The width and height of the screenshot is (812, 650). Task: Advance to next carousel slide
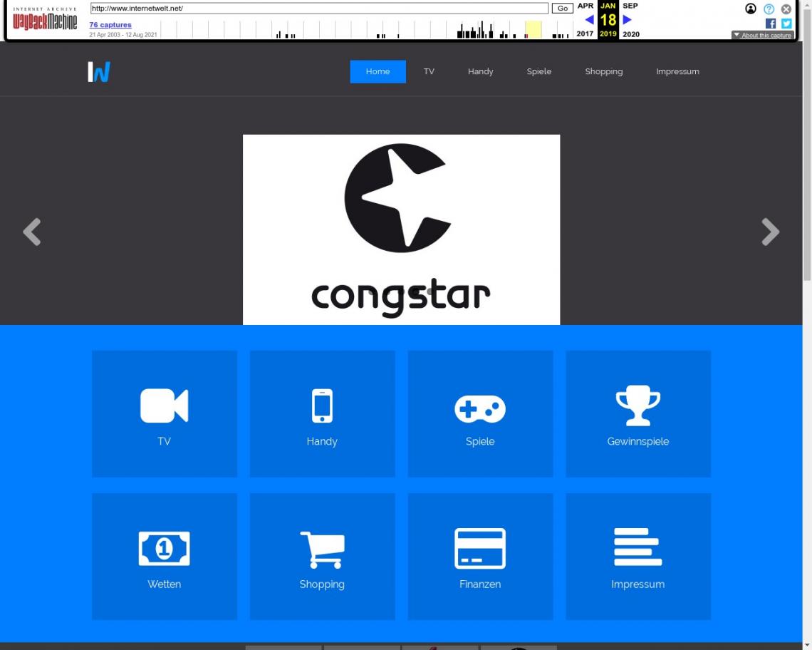point(771,232)
